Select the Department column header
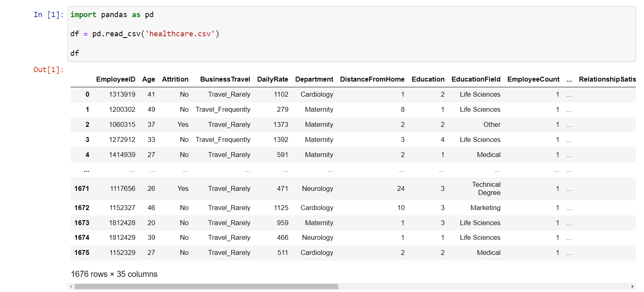This screenshot has width=644, height=292. click(314, 79)
